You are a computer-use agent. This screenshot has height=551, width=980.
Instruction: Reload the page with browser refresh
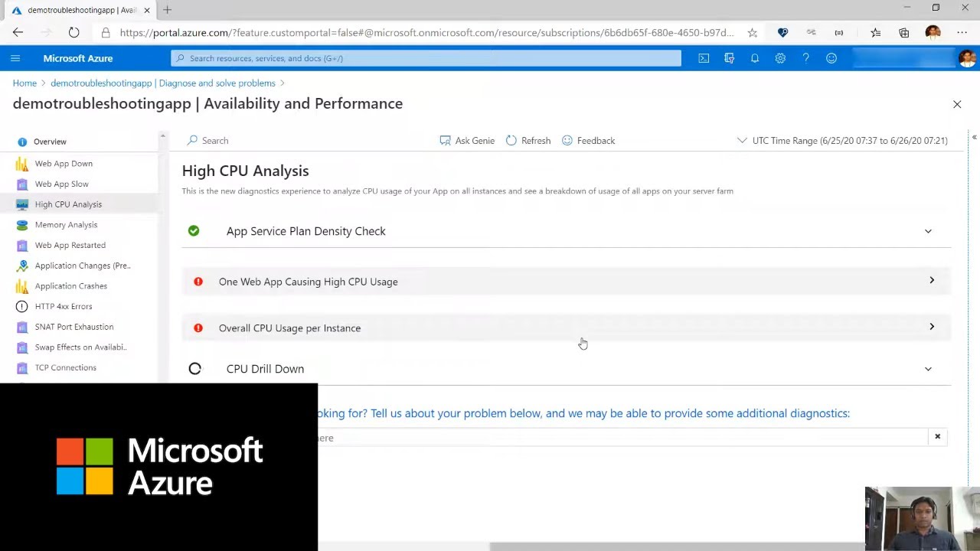pyautogui.click(x=73, y=32)
